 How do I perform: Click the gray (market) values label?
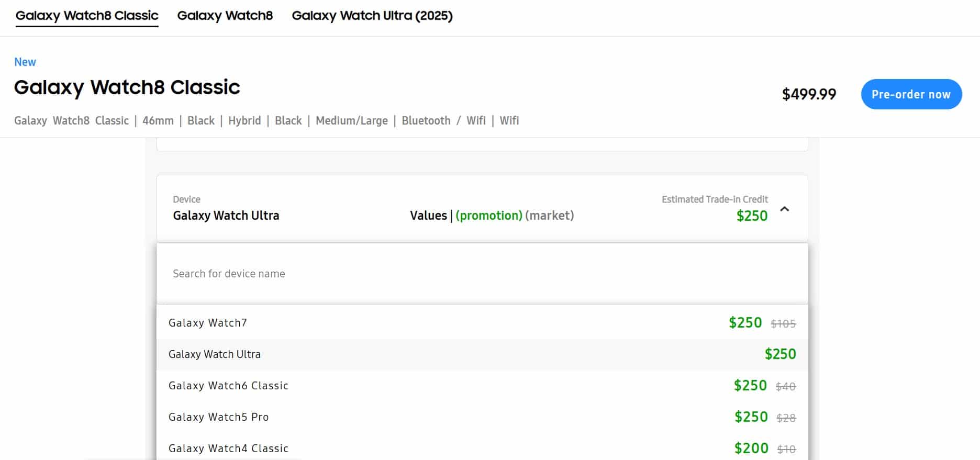tap(549, 216)
